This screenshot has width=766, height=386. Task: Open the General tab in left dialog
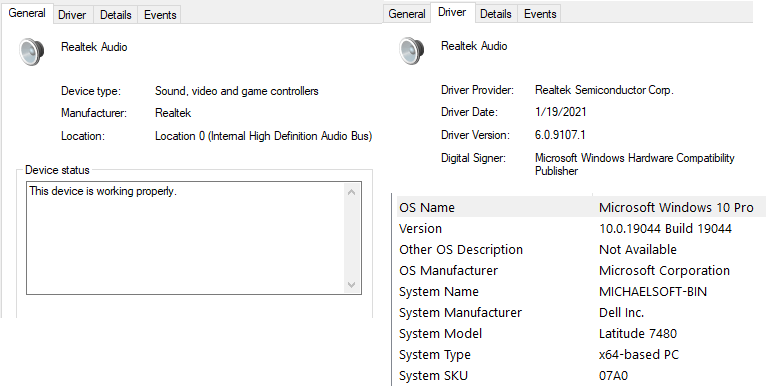pos(27,13)
